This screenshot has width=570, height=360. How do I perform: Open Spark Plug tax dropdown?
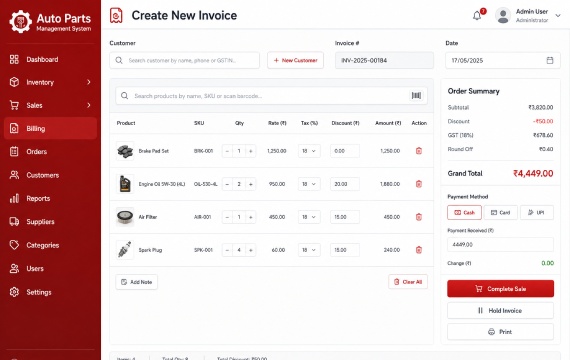click(309, 250)
